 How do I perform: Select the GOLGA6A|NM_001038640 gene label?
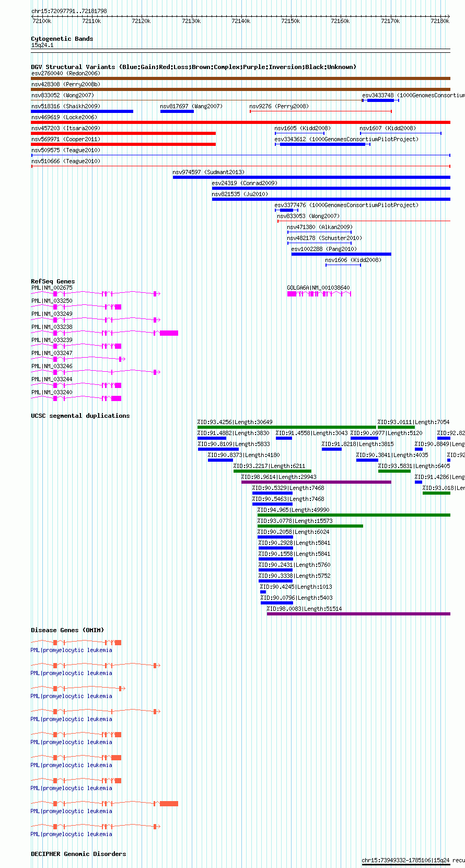(x=318, y=288)
